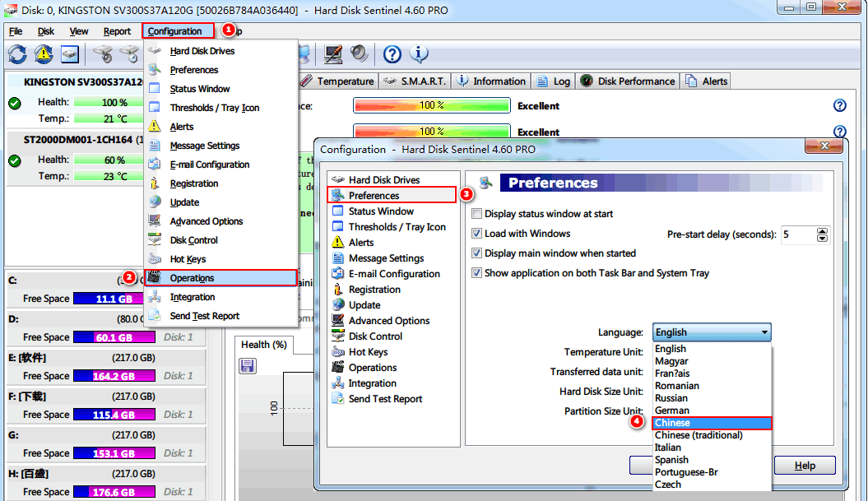The width and height of the screenshot is (868, 501).
Task: Click the yellow warning refresh toolbar icon
Action: point(44,54)
